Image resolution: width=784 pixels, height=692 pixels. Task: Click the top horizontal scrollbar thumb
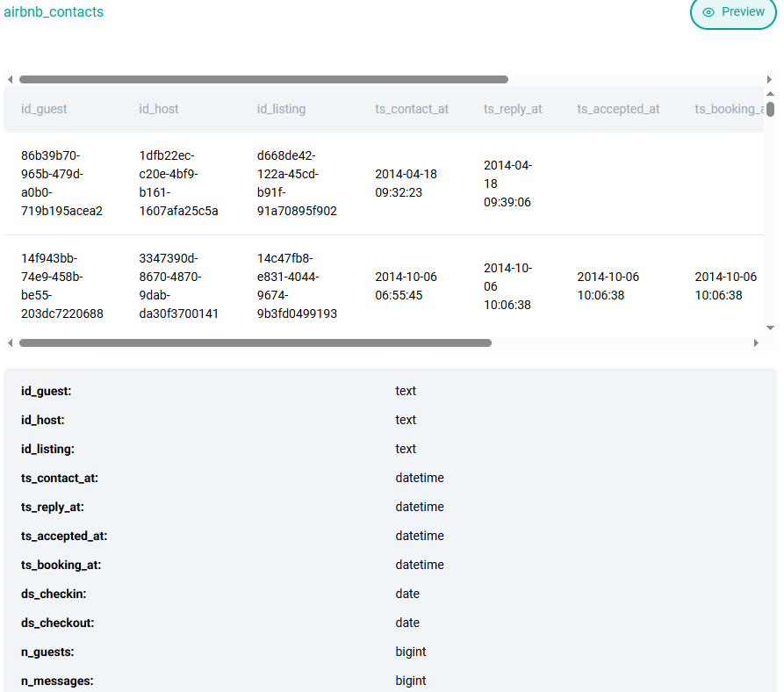(x=263, y=80)
